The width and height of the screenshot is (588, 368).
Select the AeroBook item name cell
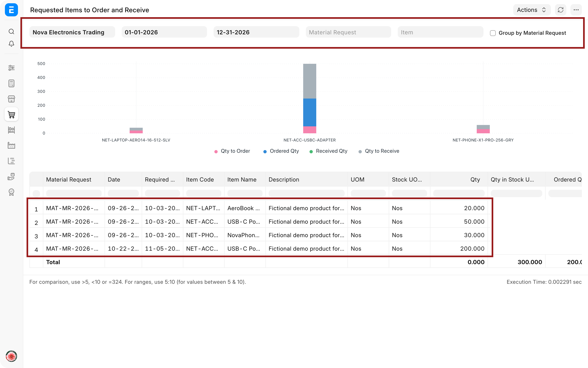[245, 208]
